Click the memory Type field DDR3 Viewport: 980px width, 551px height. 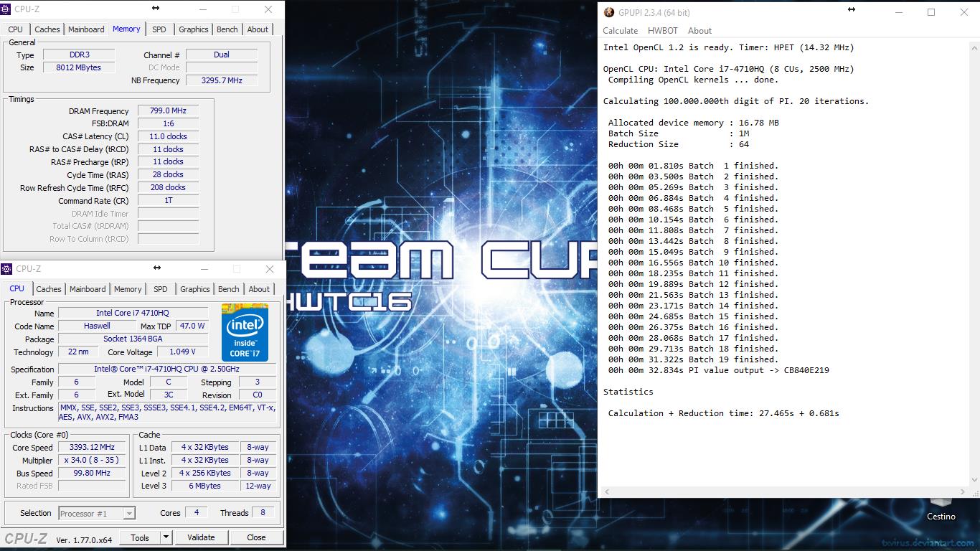click(79, 55)
